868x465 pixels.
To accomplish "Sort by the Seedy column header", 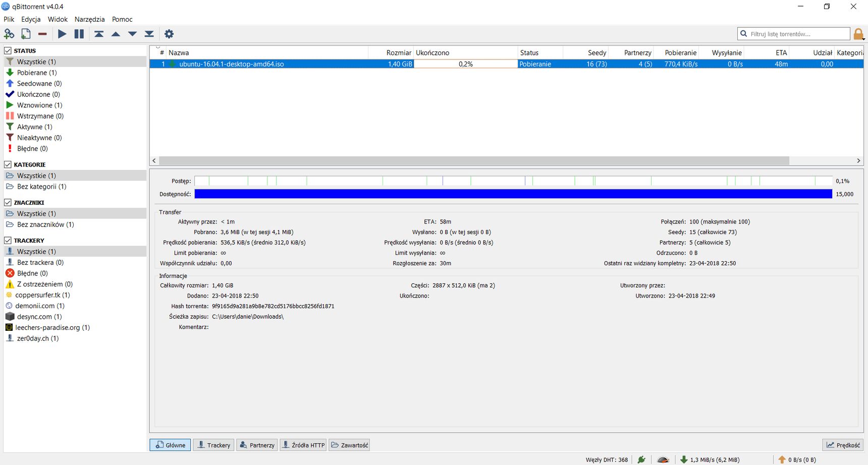I will coord(585,52).
